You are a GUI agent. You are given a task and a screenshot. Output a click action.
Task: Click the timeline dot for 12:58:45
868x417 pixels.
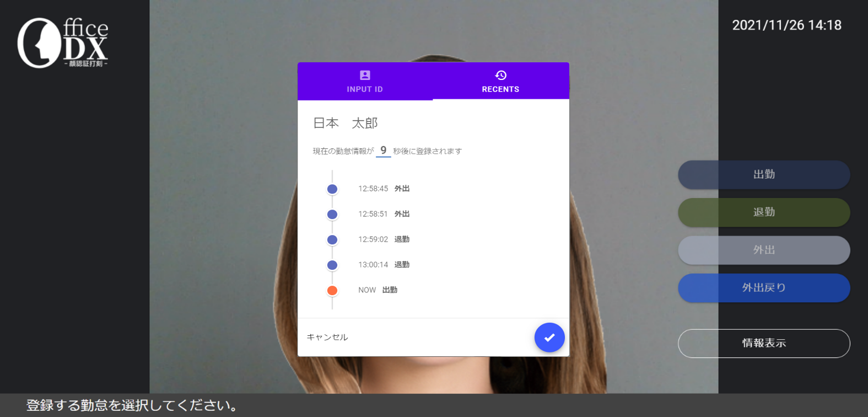(x=332, y=189)
